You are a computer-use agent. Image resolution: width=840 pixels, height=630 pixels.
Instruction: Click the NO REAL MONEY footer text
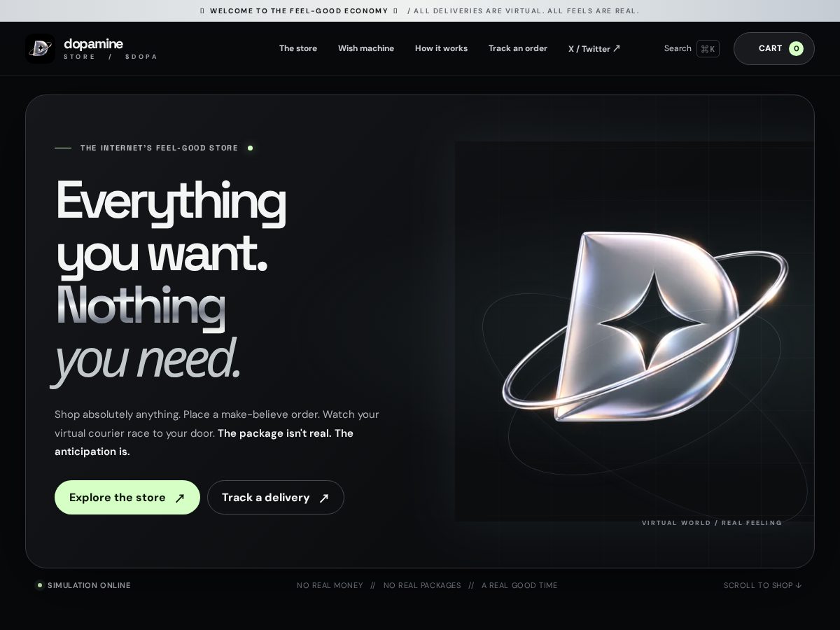pos(330,585)
